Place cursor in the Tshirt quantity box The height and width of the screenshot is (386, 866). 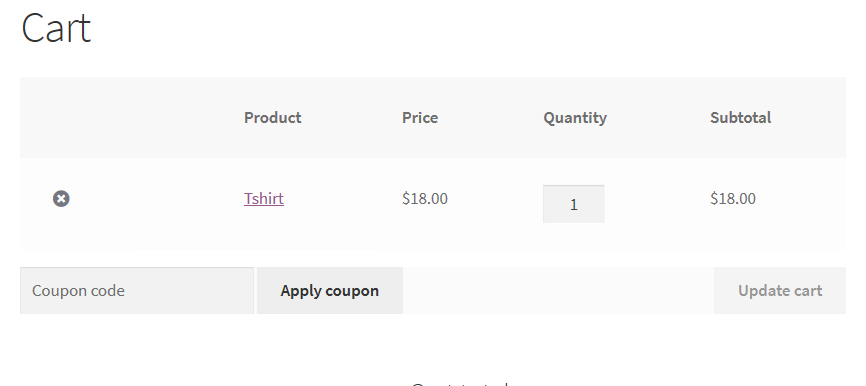[x=573, y=204]
